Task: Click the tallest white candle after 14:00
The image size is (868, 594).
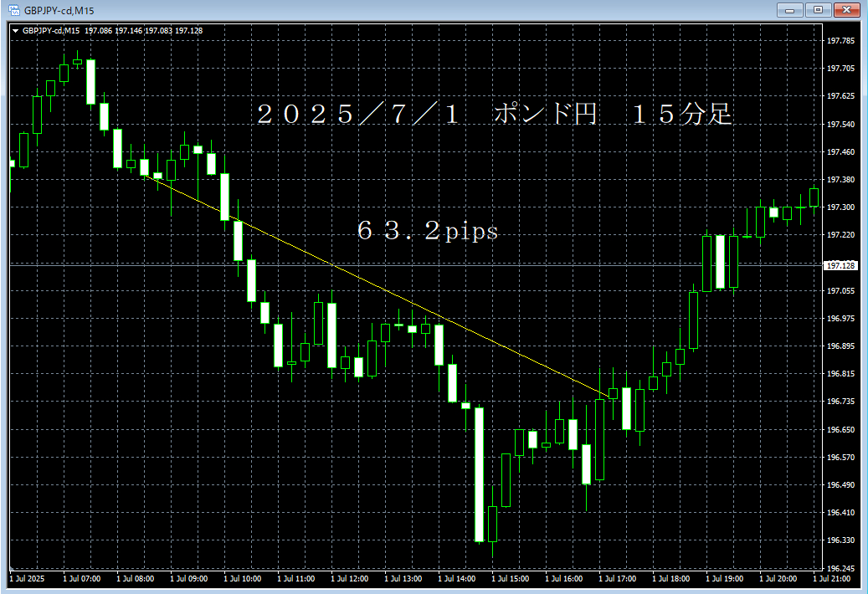Action: point(479,474)
